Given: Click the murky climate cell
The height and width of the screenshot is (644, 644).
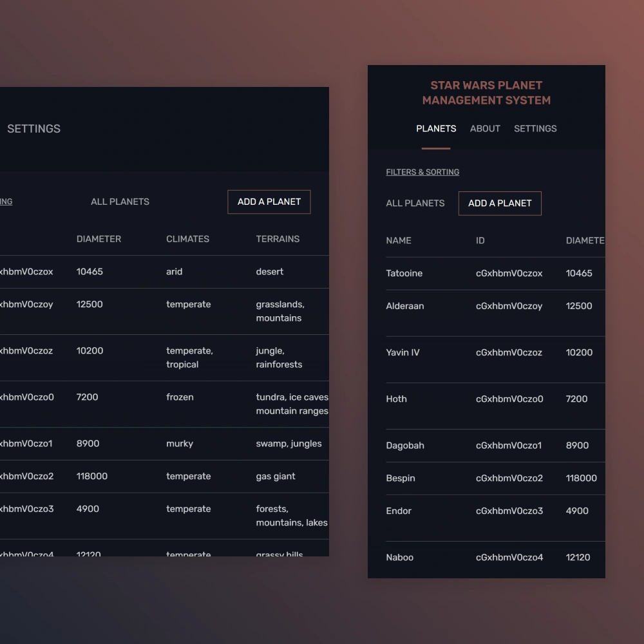Looking at the screenshot, I should coord(180,444).
